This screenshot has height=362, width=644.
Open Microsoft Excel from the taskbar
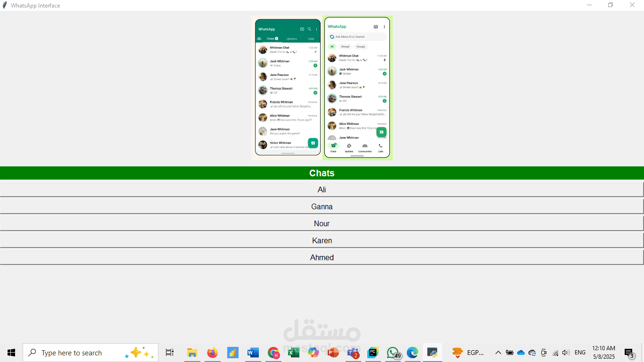(x=293, y=353)
